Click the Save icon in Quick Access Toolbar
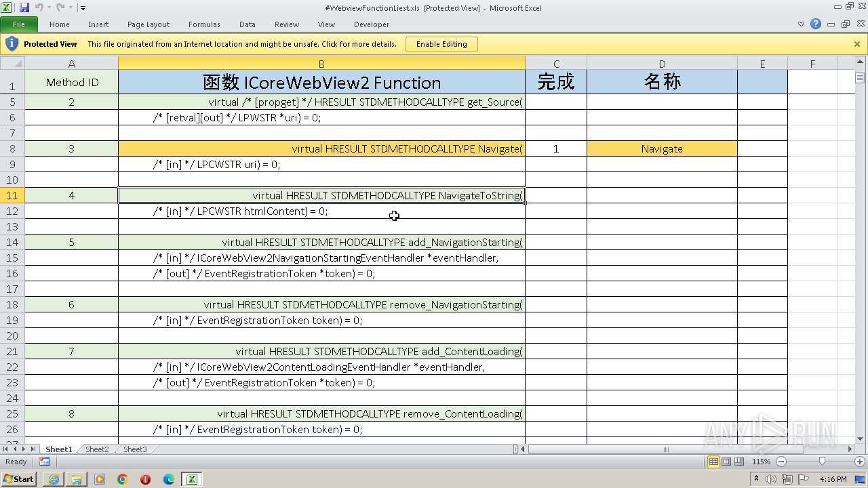This screenshot has height=488, width=868. pos(24,7)
